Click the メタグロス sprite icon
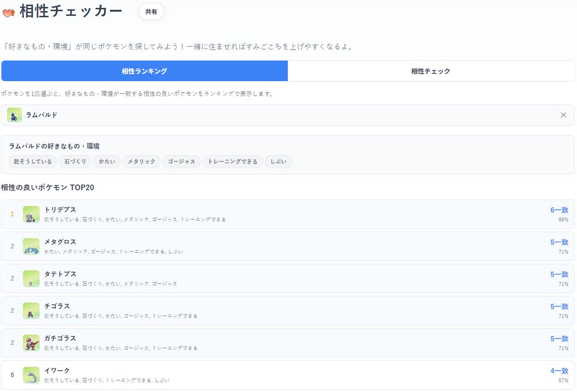Image resolution: width=577 pixels, height=392 pixels. 31,246
